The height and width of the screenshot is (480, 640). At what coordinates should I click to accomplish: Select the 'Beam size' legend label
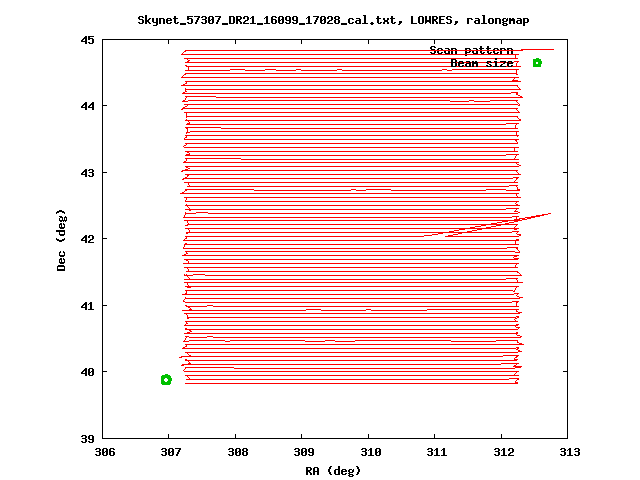[482, 63]
